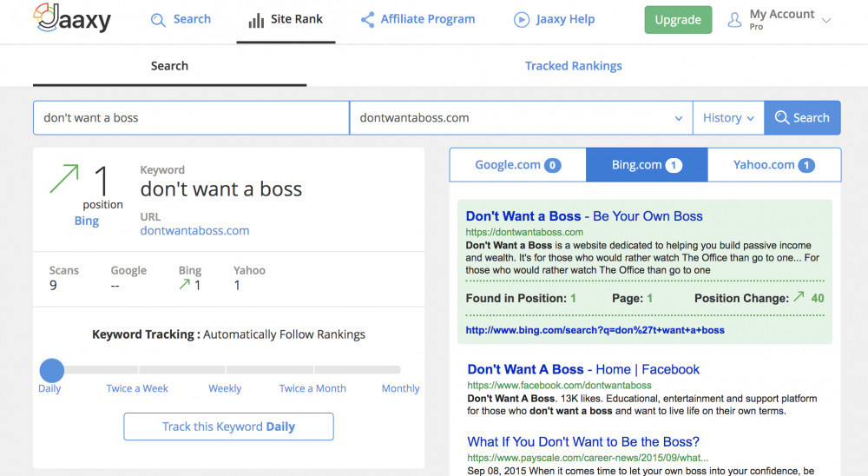Open Jaaxy Help navigation item

[x=554, y=19]
